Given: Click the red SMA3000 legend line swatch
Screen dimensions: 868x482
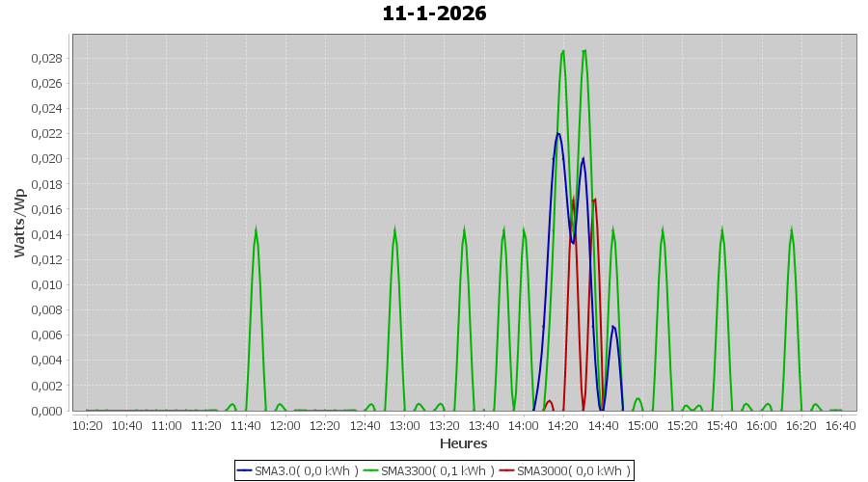Looking at the screenshot, I should [x=507, y=470].
